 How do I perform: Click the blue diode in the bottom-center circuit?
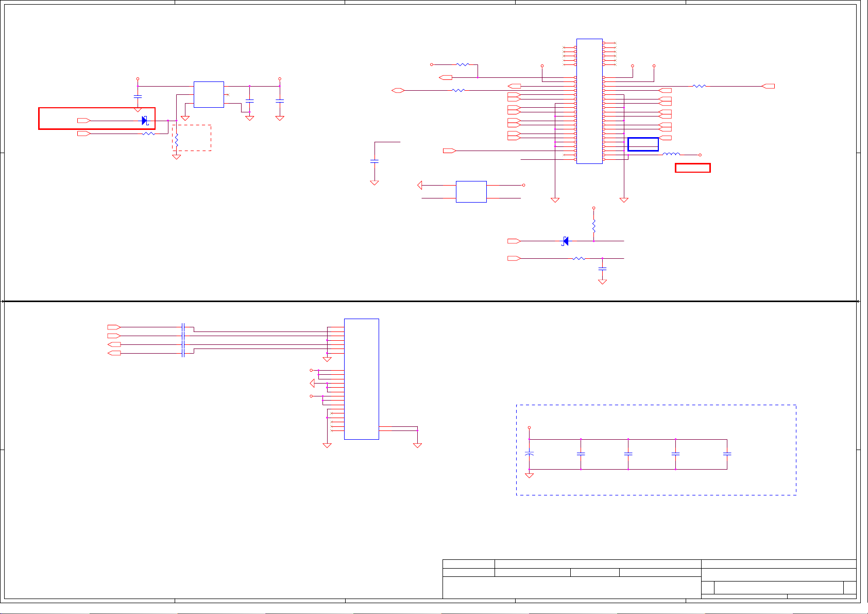coord(565,241)
